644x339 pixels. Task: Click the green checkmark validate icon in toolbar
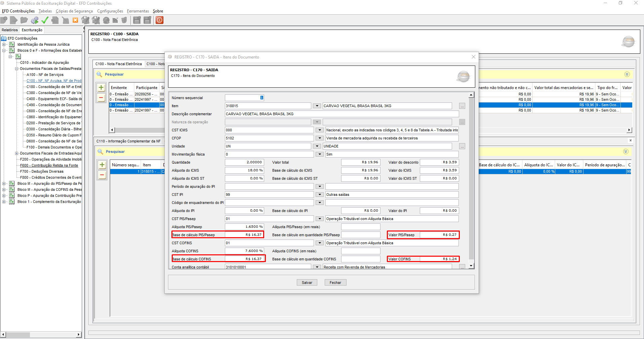tap(45, 20)
